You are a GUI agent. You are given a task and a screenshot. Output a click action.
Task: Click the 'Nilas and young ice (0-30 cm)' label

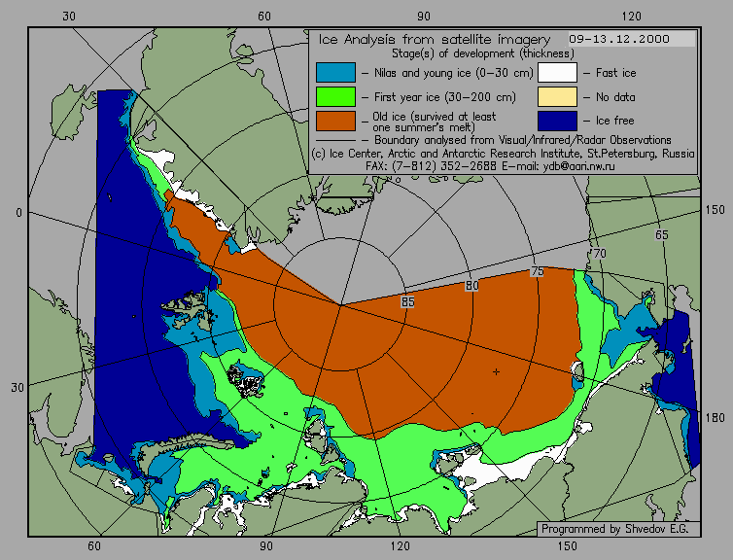coord(453,73)
